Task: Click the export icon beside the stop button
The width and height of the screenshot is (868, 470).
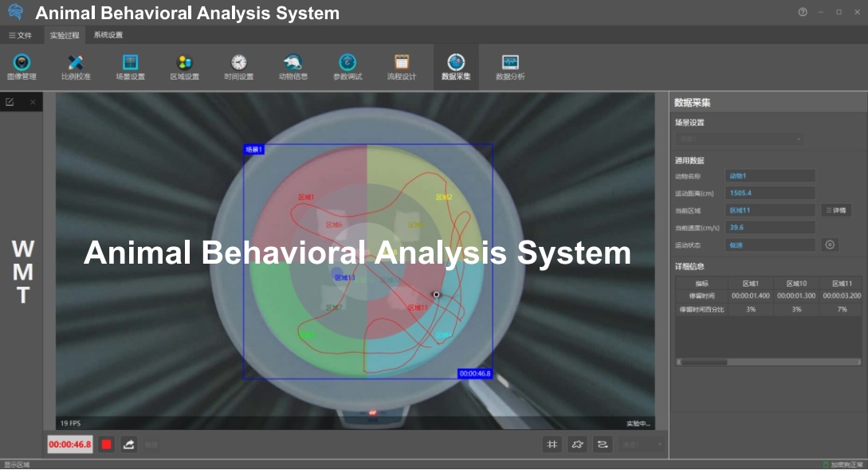Action: 128,444
